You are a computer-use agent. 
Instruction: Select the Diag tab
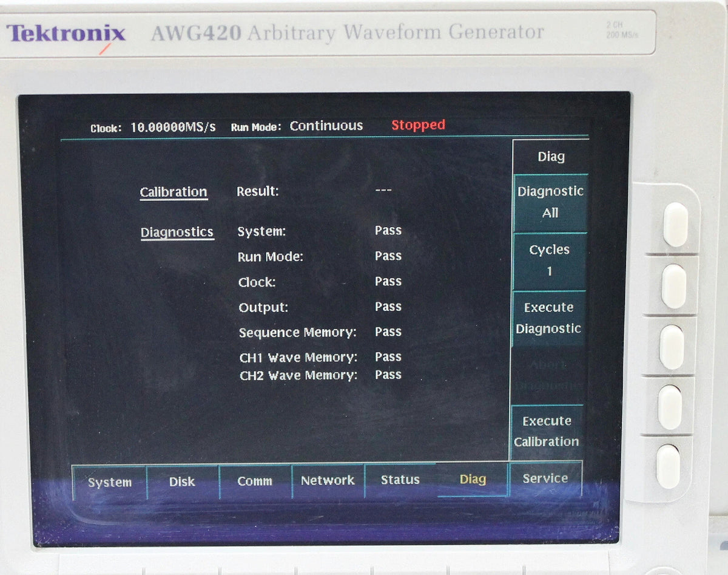coord(473,480)
